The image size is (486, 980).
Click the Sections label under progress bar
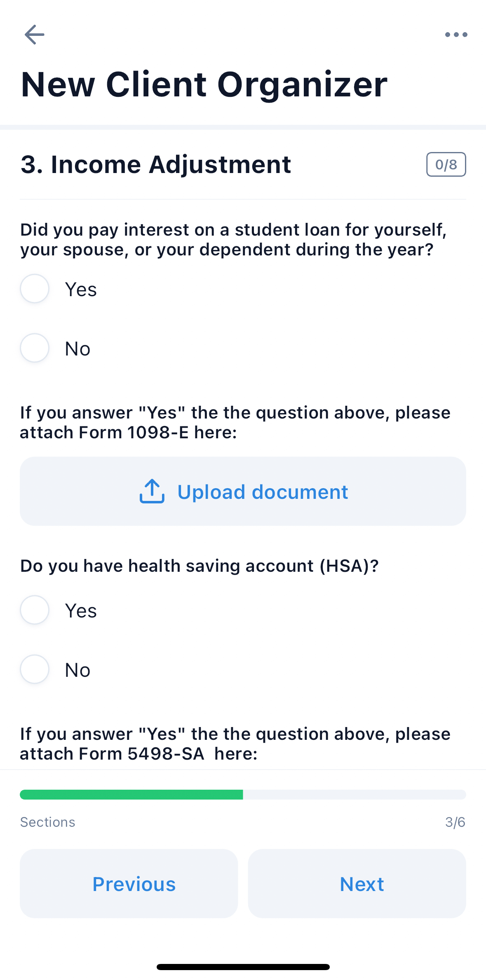tap(48, 822)
